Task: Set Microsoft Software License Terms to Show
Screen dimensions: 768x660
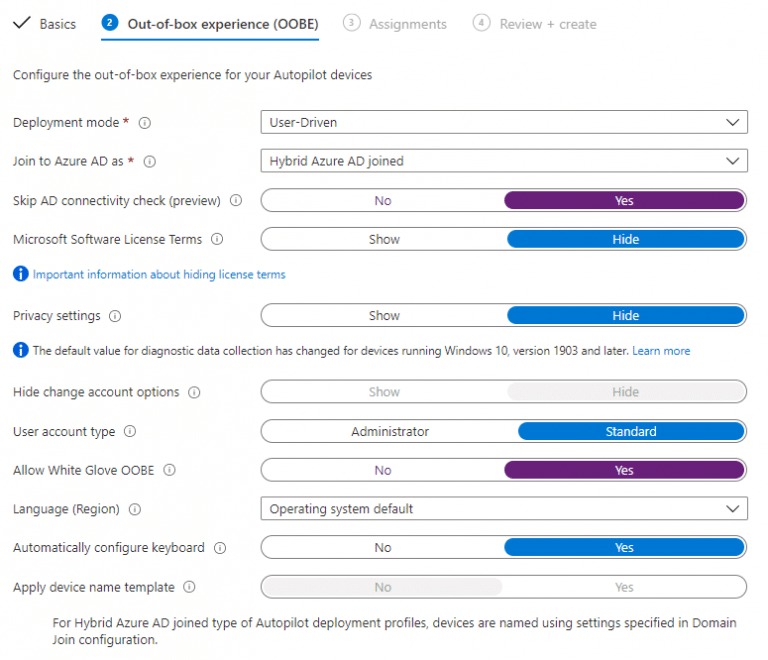Action: [384, 239]
